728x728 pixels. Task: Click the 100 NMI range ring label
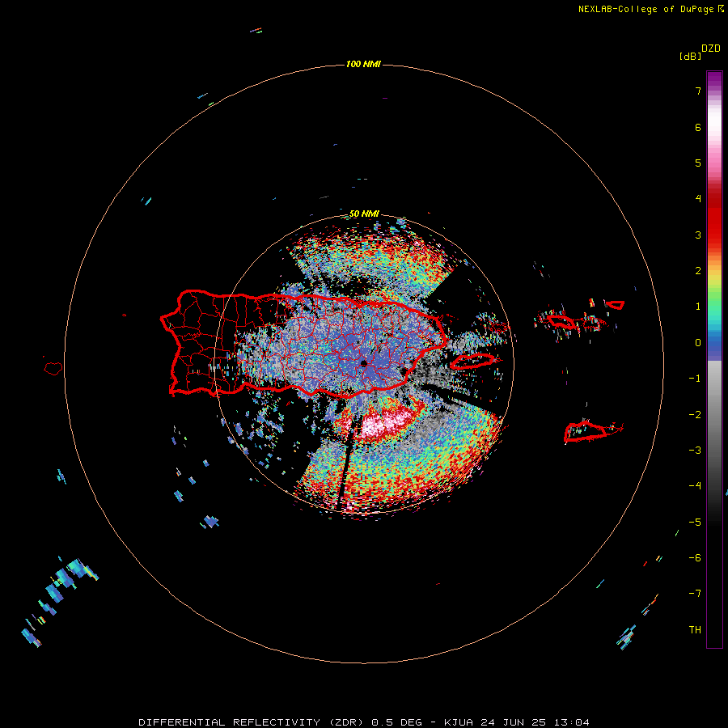(x=363, y=64)
